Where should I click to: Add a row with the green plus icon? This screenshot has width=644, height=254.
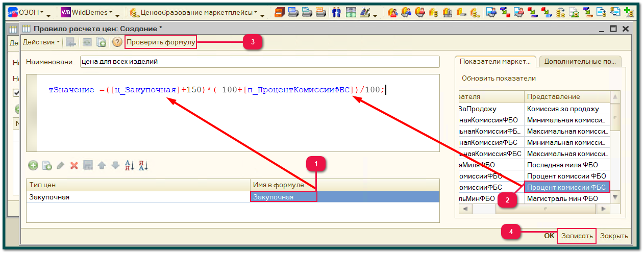click(33, 165)
